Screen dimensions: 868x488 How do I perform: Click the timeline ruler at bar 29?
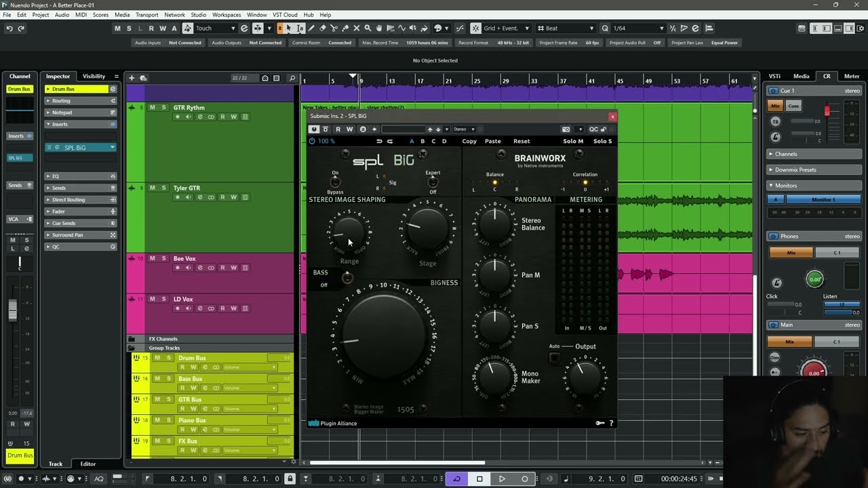coord(505,81)
